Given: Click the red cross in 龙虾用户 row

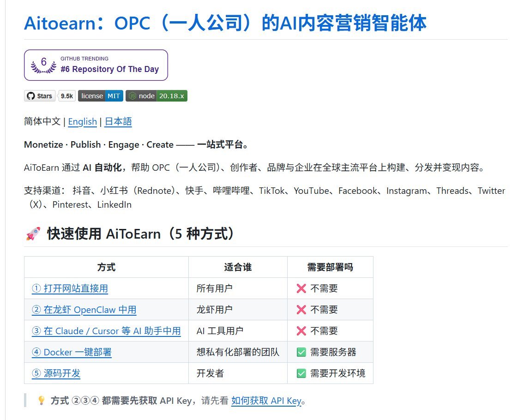Looking at the screenshot, I should point(301,310).
